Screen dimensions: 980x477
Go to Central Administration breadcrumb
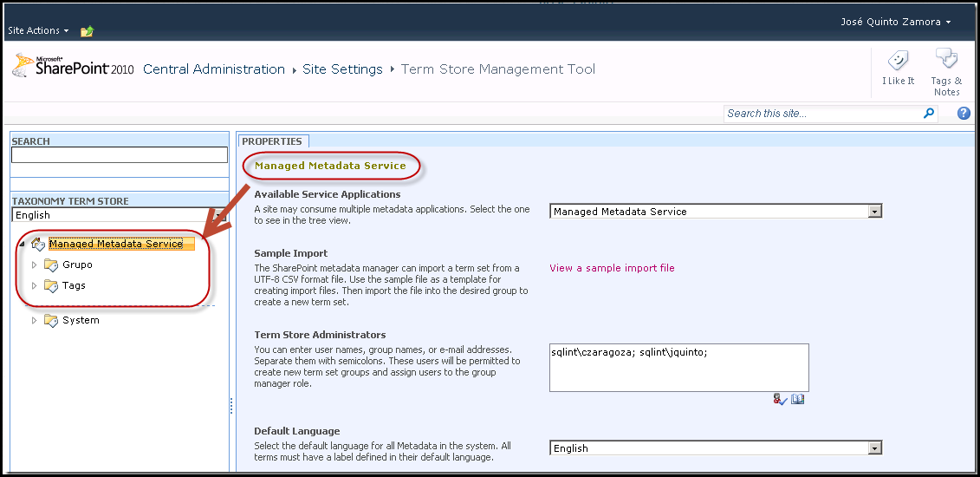click(214, 69)
